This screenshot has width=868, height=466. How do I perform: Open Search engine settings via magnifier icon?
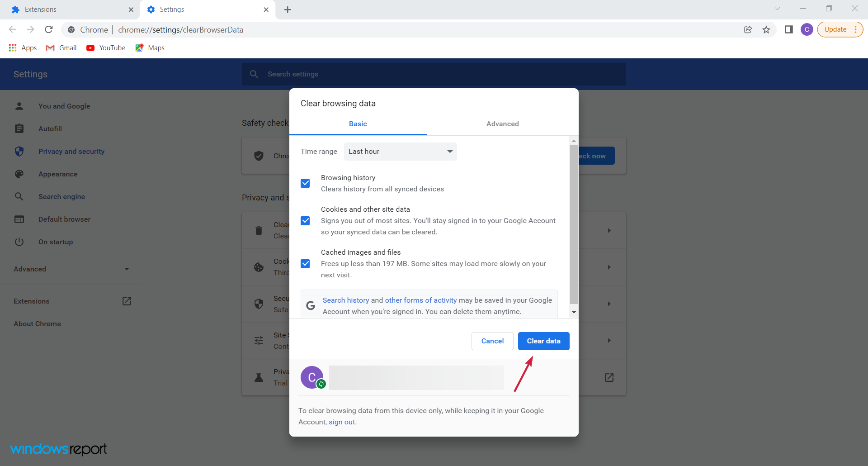(19, 196)
